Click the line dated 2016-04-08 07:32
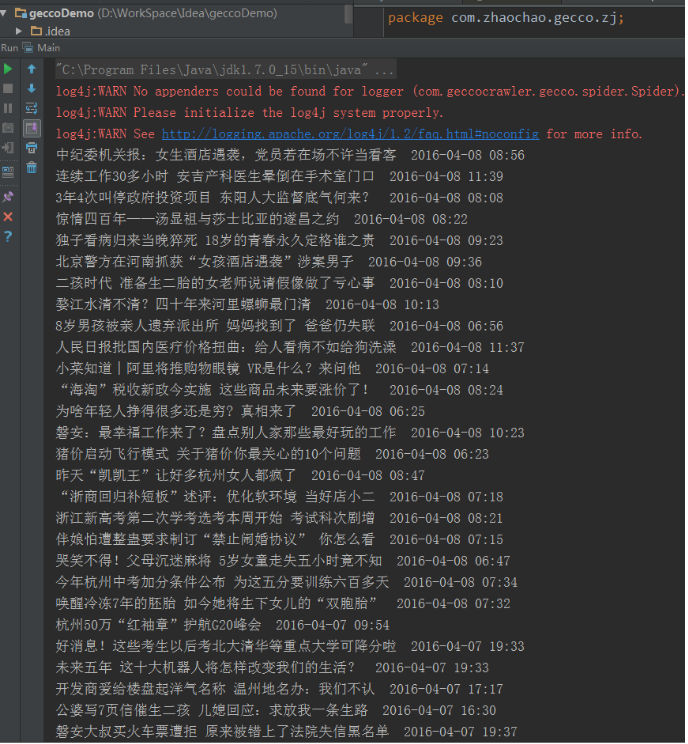 coord(283,604)
